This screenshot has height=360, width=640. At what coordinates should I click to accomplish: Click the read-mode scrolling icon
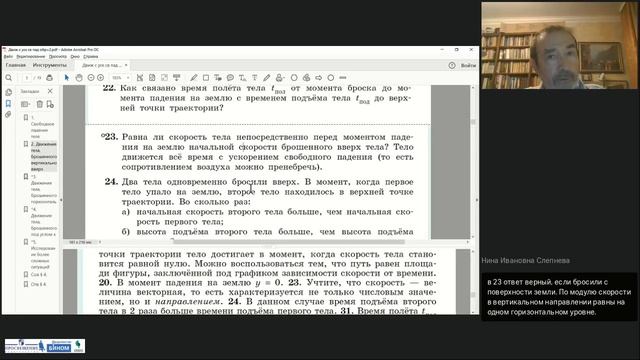(x=176, y=78)
